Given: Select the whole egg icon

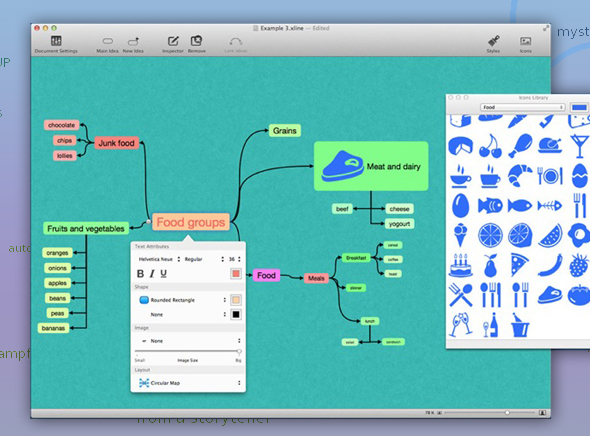Looking at the screenshot, I should pyautogui.click(x=460, y=205).
